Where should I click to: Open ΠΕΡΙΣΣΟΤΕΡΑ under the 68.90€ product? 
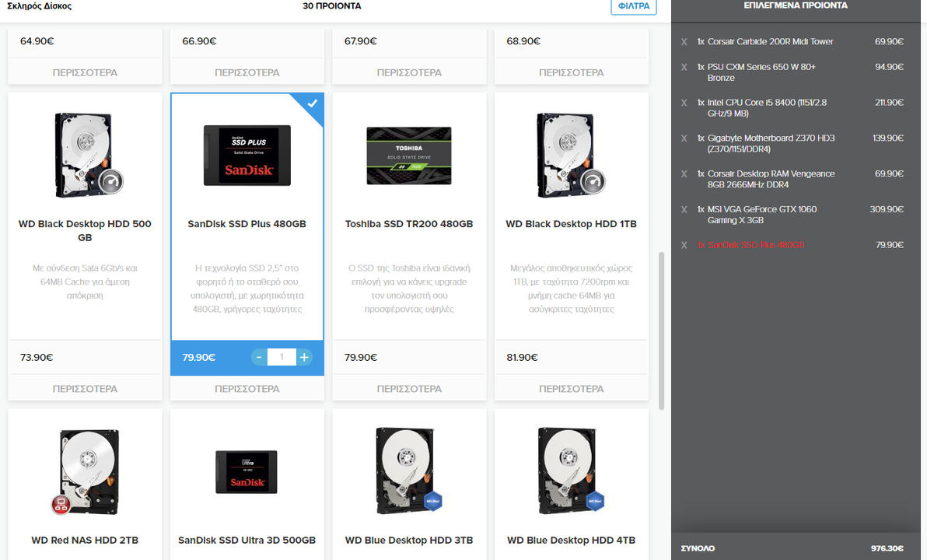point(571,72)
